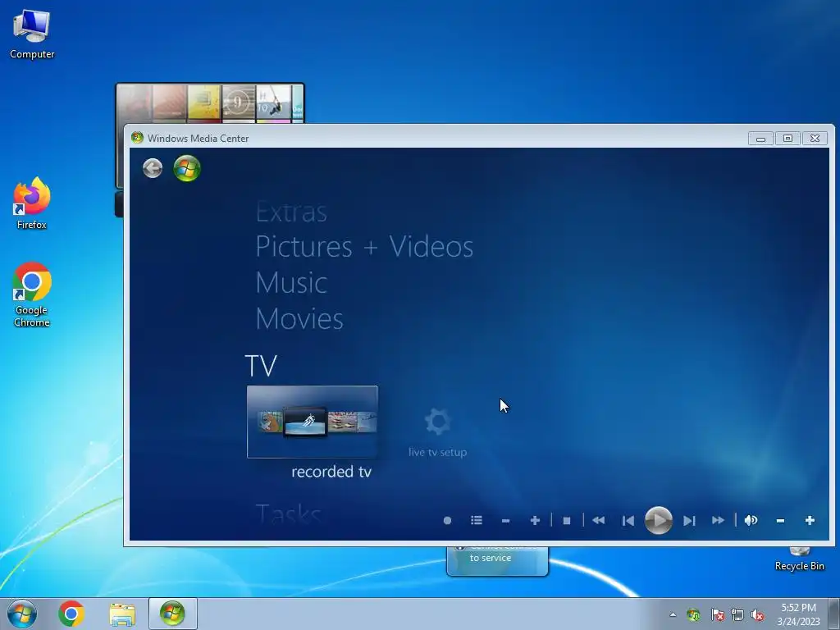Close the Windows Media Center window
The width and height of the screenshot is (840, 630).
(x=815, y=138)
